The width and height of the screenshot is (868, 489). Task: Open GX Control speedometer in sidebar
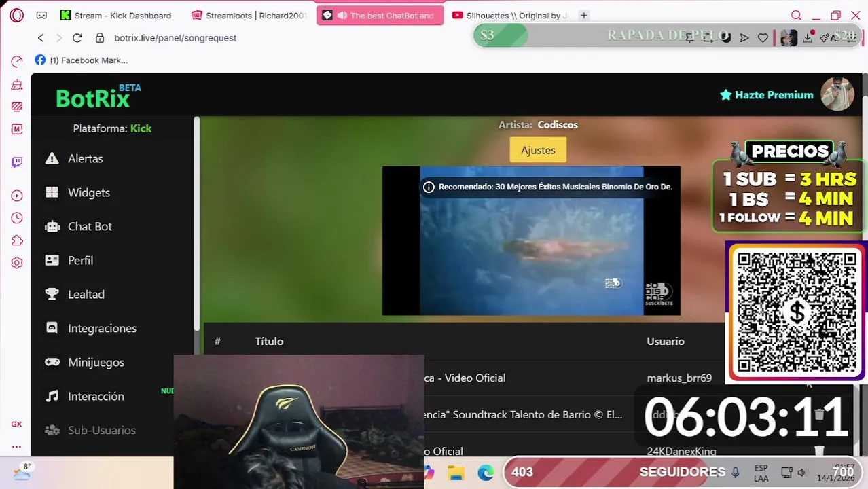tap(17, 62)
